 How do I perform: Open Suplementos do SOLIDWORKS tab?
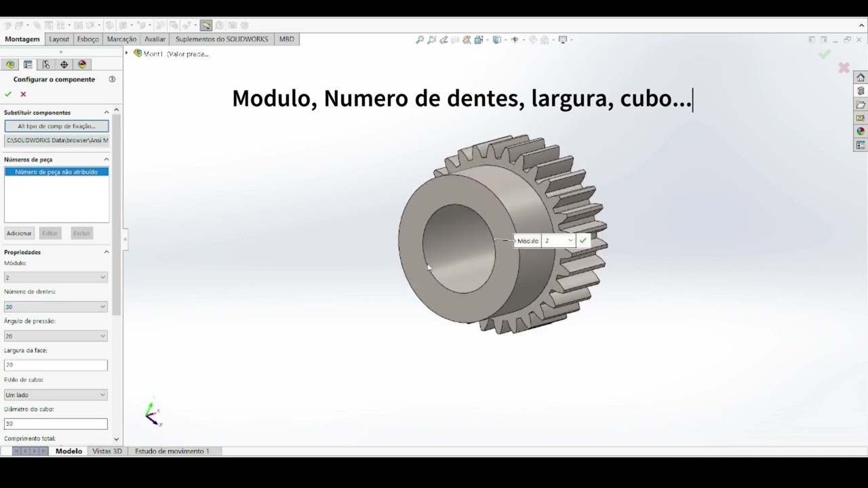[x=222, y=39]
